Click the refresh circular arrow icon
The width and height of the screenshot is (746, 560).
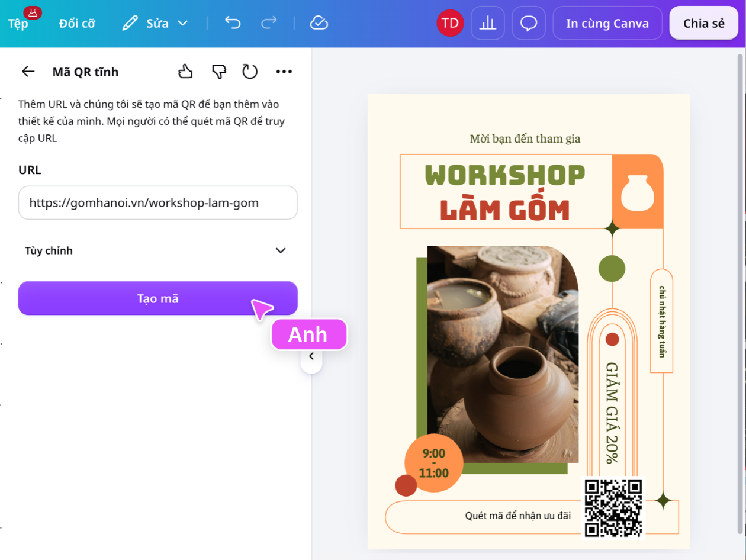pos(250,72)
